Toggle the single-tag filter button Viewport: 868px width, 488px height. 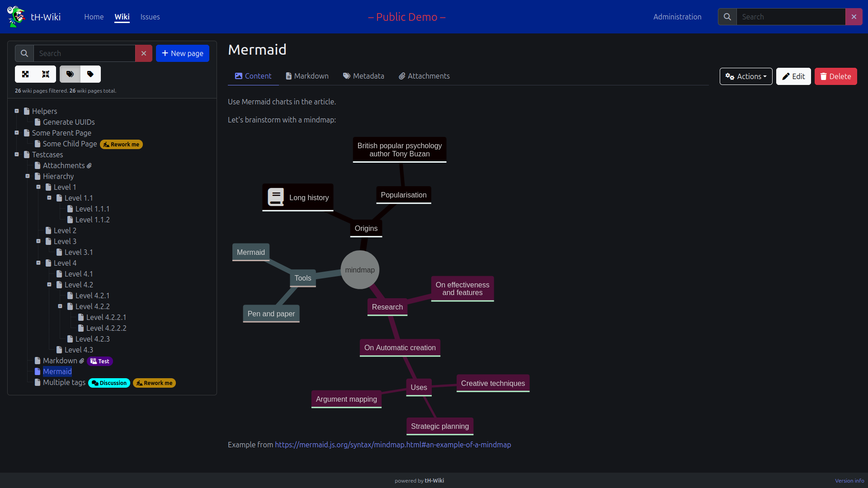90,74
